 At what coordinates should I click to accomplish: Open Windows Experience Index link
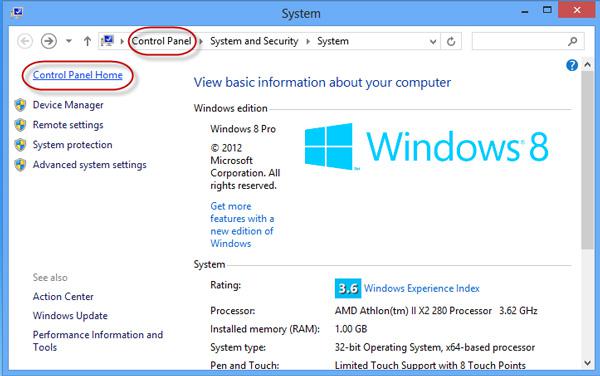click(x=422, y=288)
